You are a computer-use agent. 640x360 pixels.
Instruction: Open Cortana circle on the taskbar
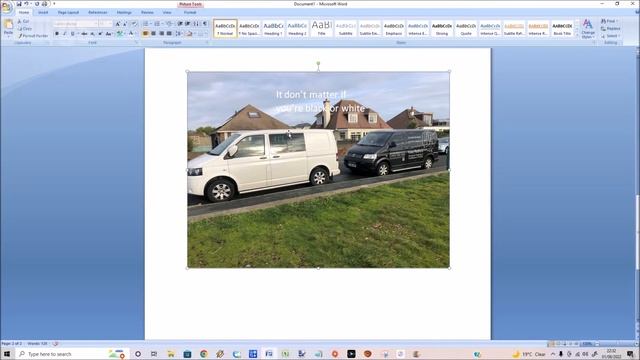click(x=138, y=354)
